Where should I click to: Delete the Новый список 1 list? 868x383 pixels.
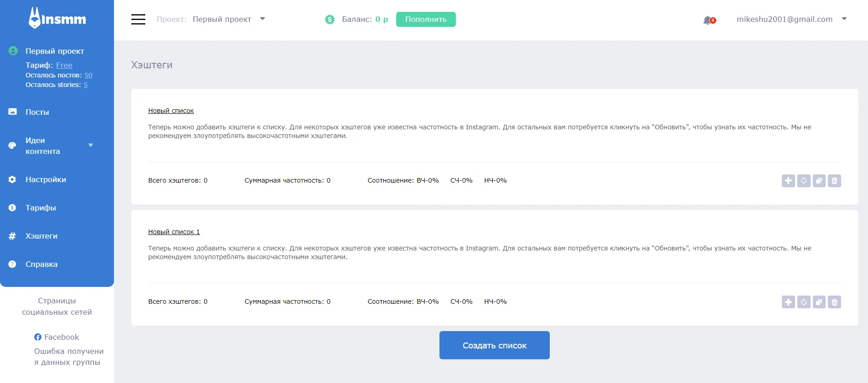834,302
